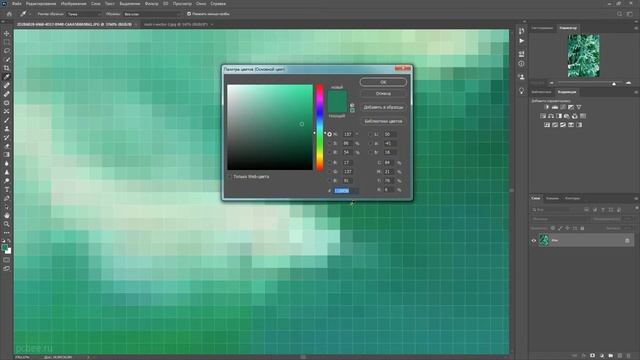Select the Zoom tool in toolbar

(7, 224)
